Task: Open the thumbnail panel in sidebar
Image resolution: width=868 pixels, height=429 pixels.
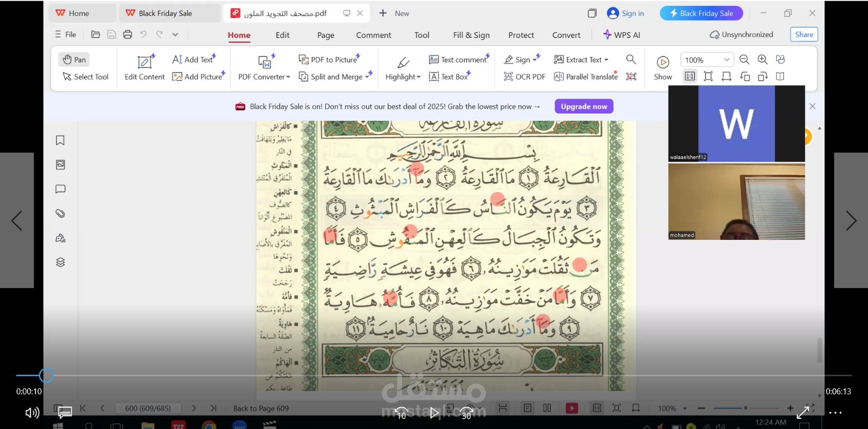Action: click(60, 164)
